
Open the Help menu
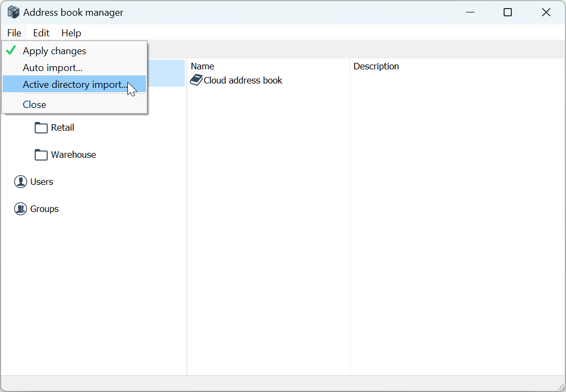(x=71, y=33)
